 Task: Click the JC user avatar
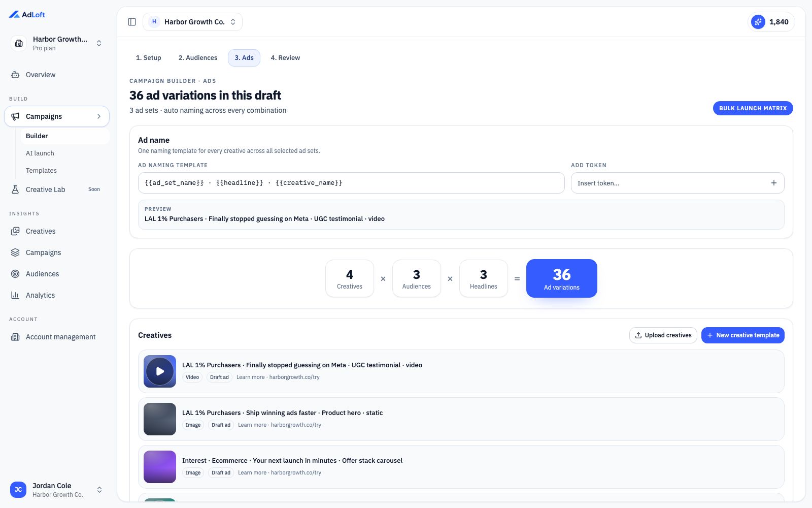(x=18, y=490)
